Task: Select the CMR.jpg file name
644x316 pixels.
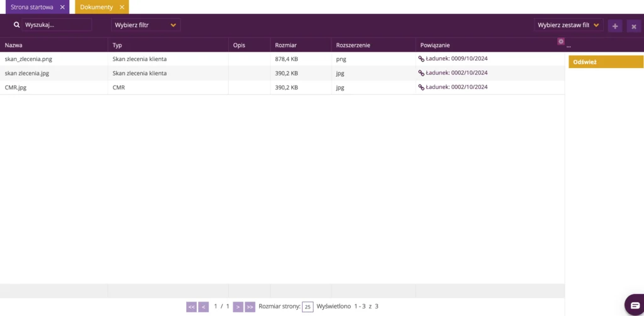Action: 16,87
